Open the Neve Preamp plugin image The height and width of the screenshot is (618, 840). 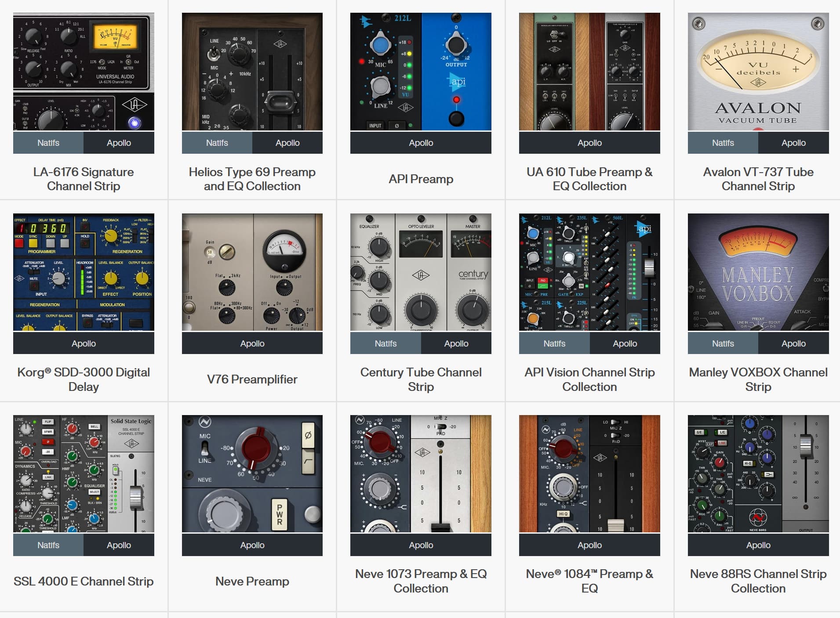coord(252,473)
